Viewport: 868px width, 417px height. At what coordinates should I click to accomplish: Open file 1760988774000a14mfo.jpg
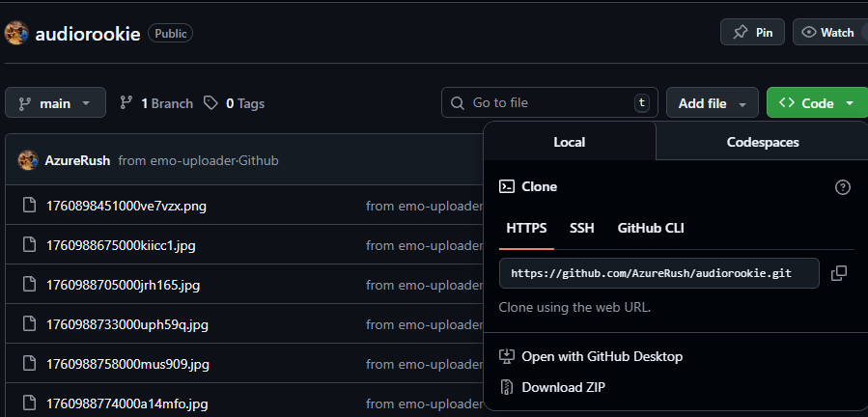click(x=126, y=403)
